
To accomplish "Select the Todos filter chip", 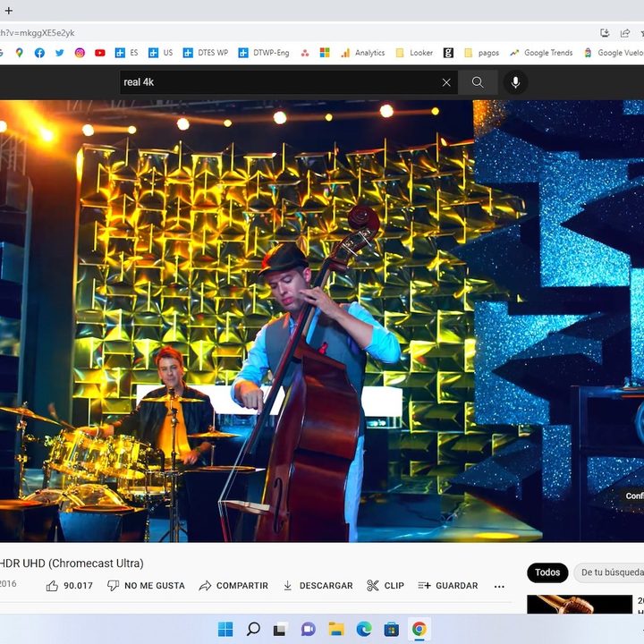I will (547, 572).
